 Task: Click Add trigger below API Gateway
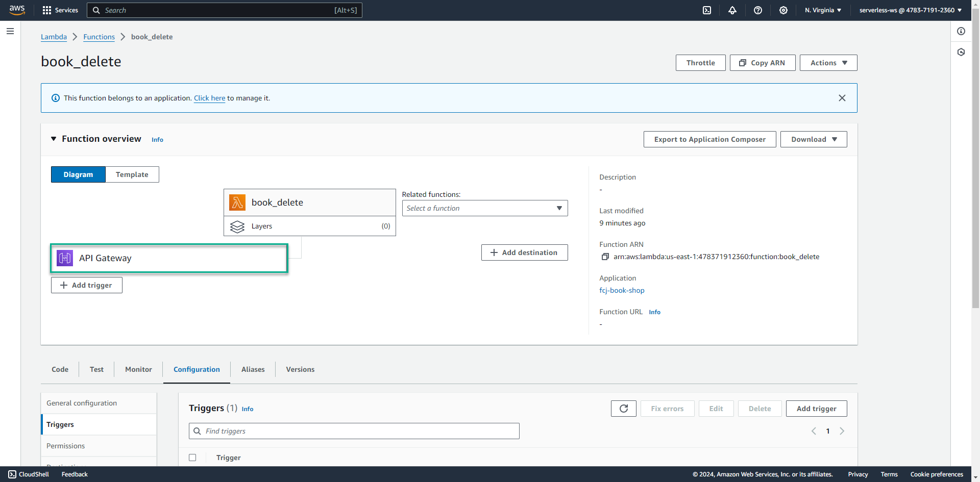coord(87,285)
